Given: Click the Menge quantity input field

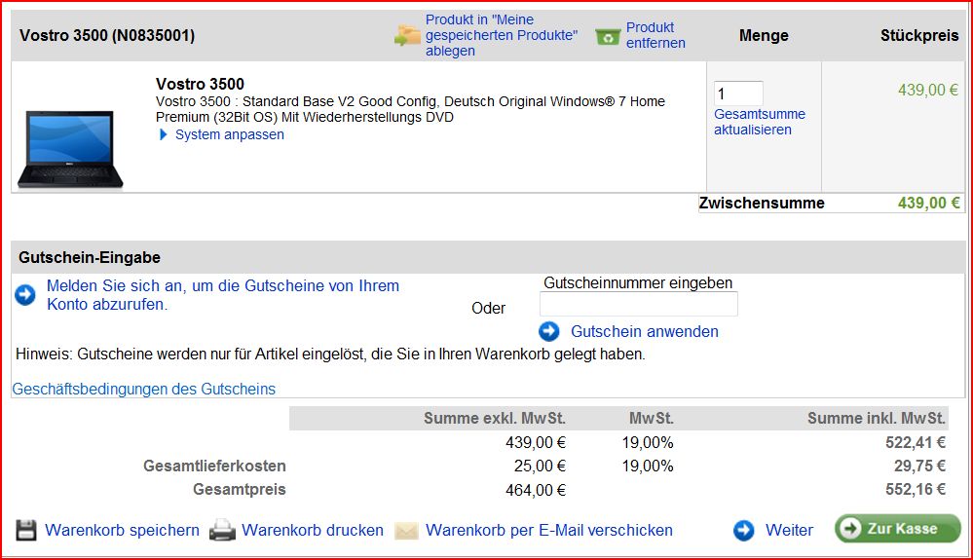Looking at the screenshot, I should (x=738, y=93).
